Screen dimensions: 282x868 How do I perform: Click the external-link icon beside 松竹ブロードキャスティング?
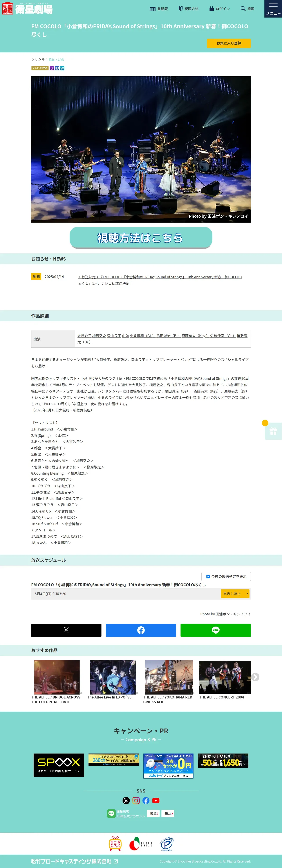tap(116, 861)
